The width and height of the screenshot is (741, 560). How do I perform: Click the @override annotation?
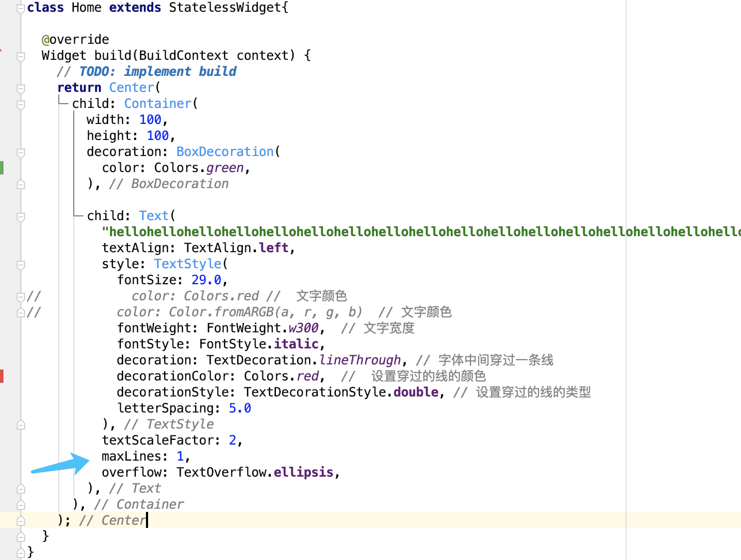pos(75,40)
